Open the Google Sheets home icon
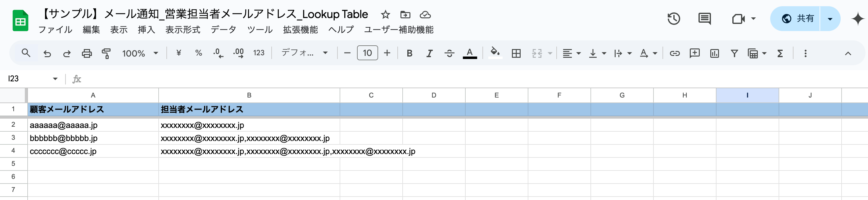 pyautogui.click(x=20, y=20)
